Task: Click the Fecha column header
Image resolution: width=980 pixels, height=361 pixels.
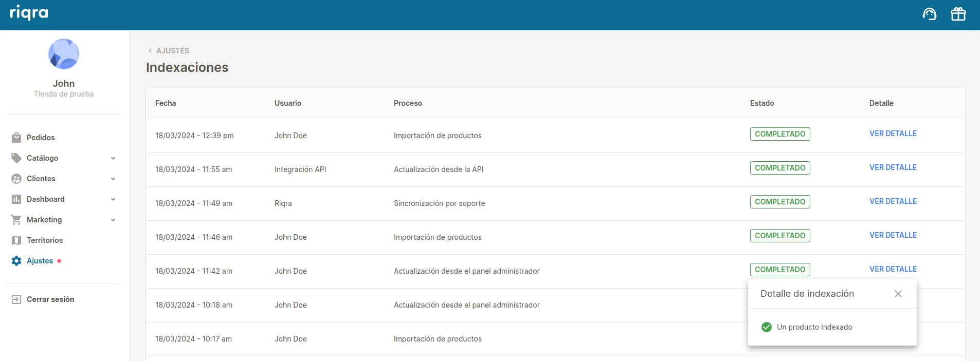Action: 166,103
